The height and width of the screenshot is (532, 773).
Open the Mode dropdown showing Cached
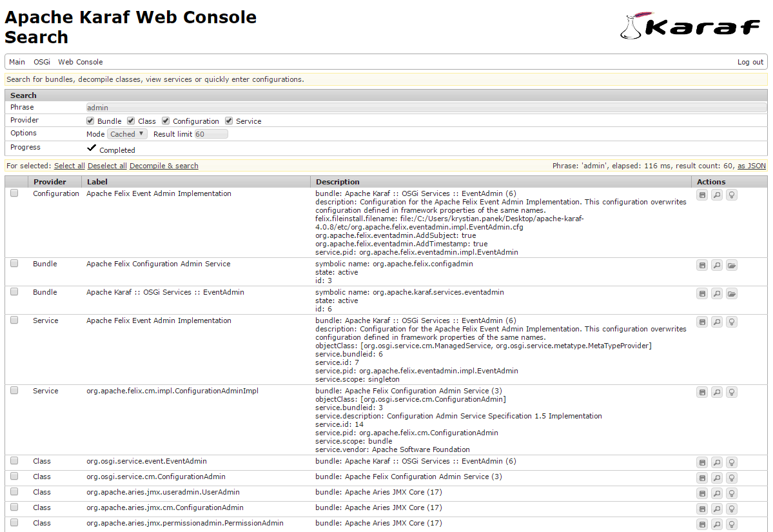click(127, 134)
